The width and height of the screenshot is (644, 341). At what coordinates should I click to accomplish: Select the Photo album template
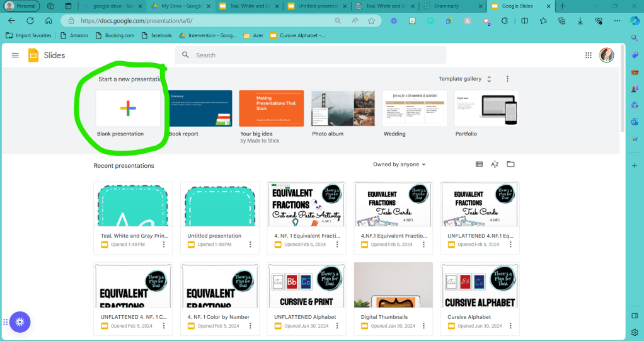pyautogui.click(x=343, y=108)
